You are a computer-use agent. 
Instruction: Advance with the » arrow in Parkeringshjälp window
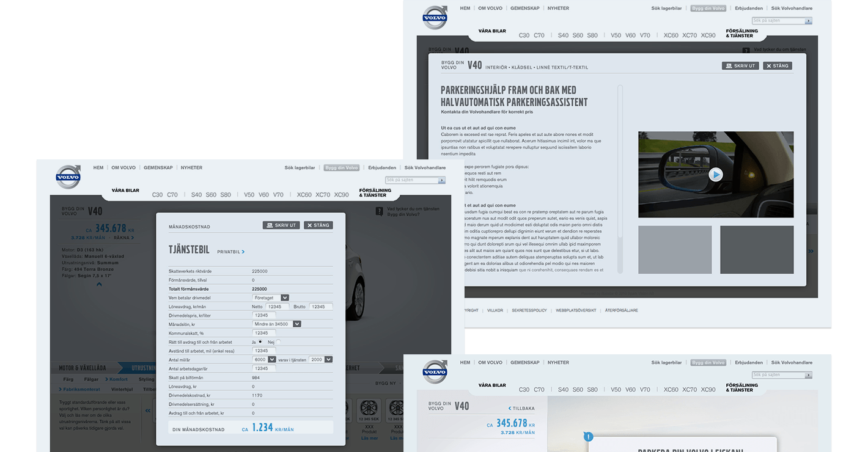point(811,251)
